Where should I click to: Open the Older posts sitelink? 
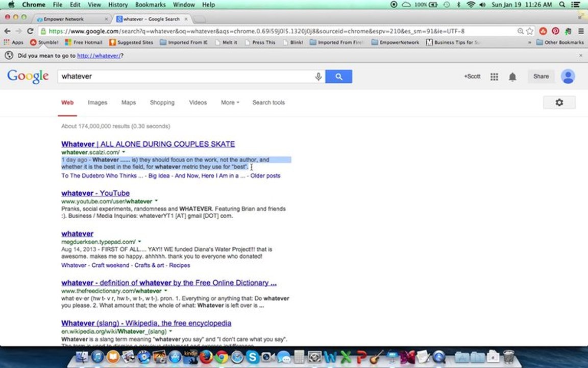[265, 176]
